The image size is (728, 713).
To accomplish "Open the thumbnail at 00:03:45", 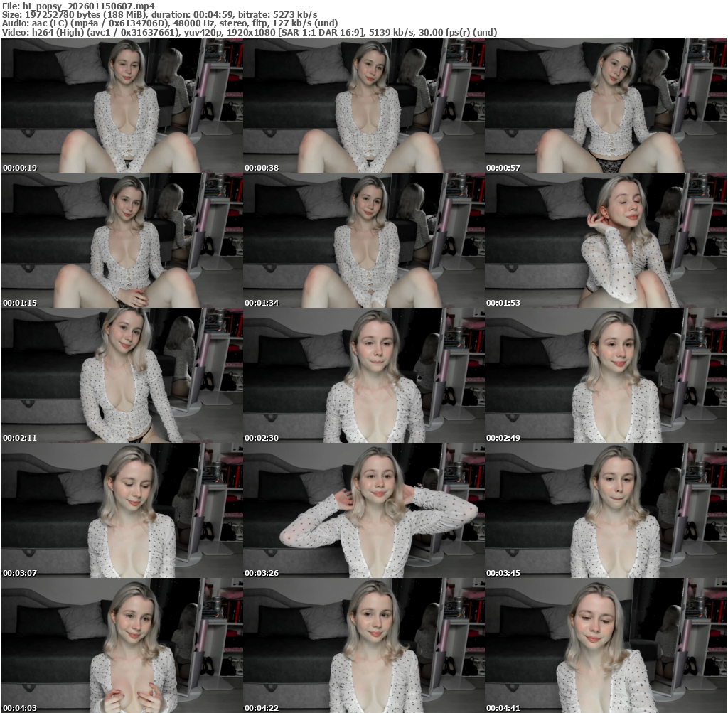I will 605,510.
